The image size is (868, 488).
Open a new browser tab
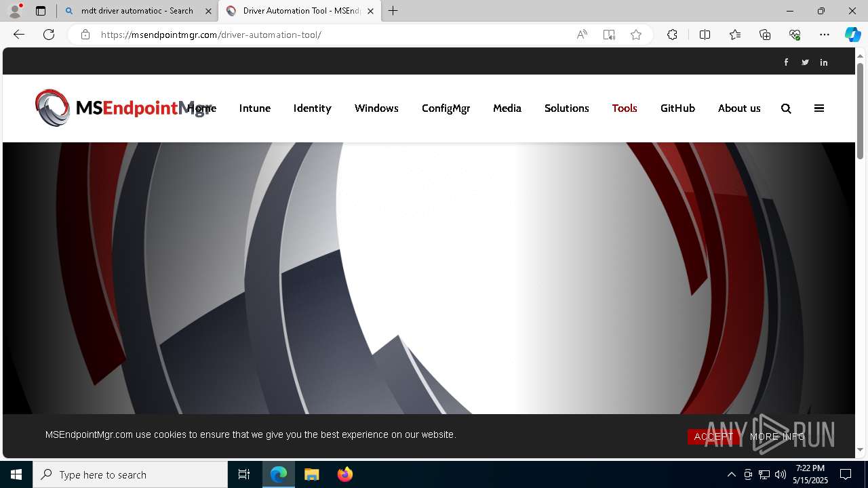point(393,11)
